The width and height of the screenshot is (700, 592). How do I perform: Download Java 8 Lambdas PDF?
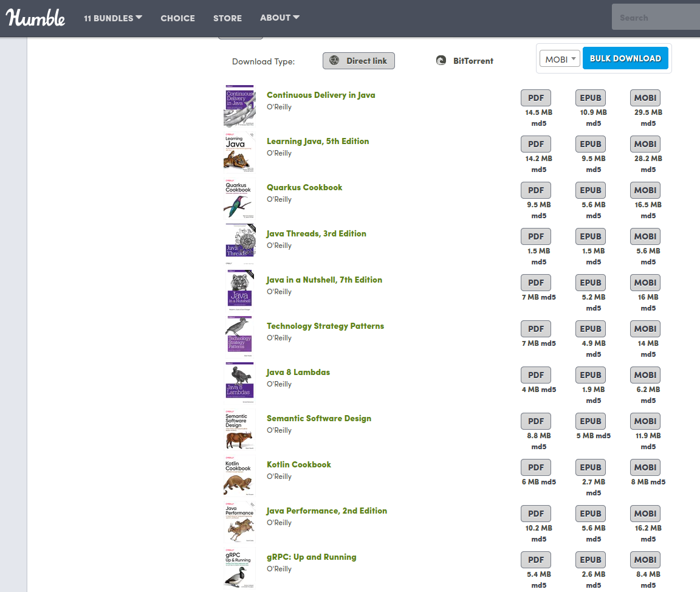[x=536, y=375]
